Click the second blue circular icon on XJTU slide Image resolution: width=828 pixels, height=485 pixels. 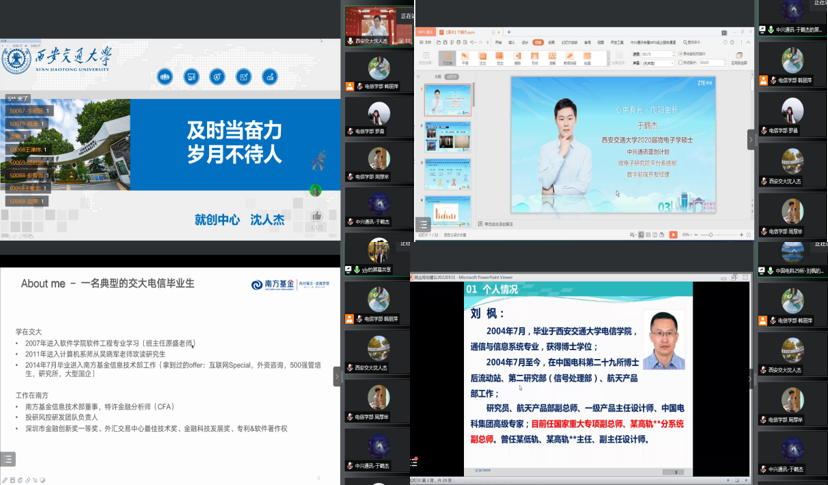[191, 77]
